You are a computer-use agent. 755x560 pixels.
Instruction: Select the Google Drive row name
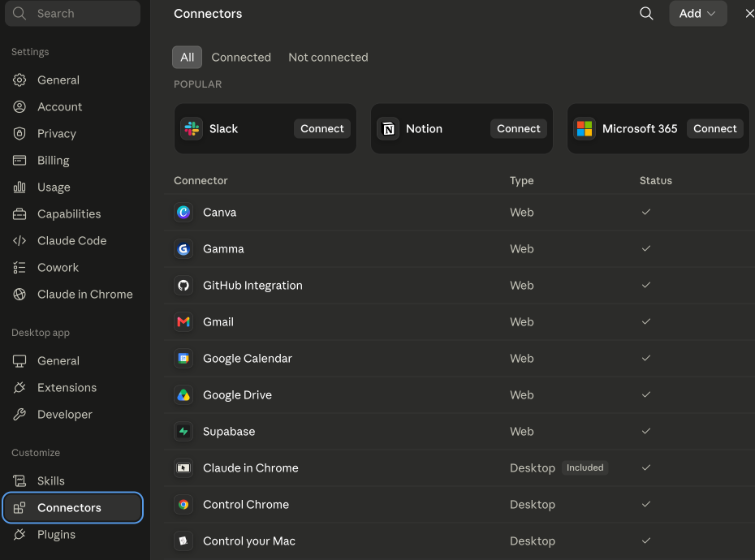click(x=237, y=395)
